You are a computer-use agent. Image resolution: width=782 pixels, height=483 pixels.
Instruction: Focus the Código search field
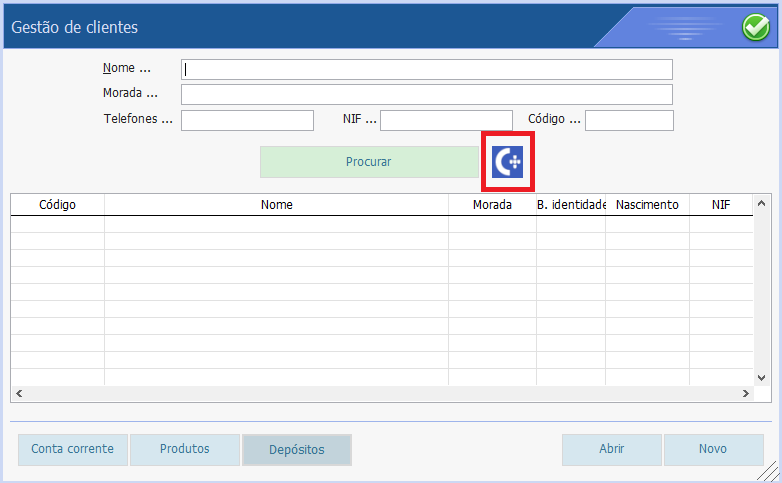click(629, 121)
